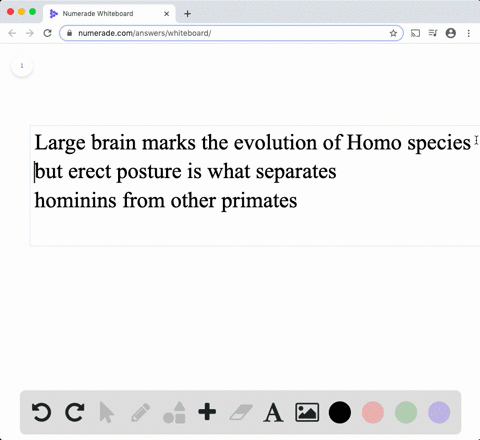This screenshot has height=440, width=480.
Task: Click the browser back arrow
Action: pyautogui.click(x=12, y=33)
